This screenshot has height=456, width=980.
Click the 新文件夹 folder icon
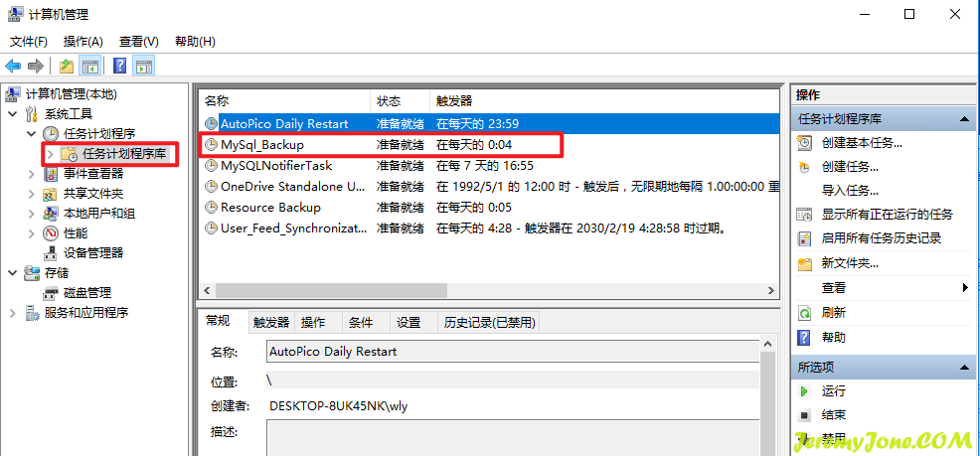coord(804,263)
